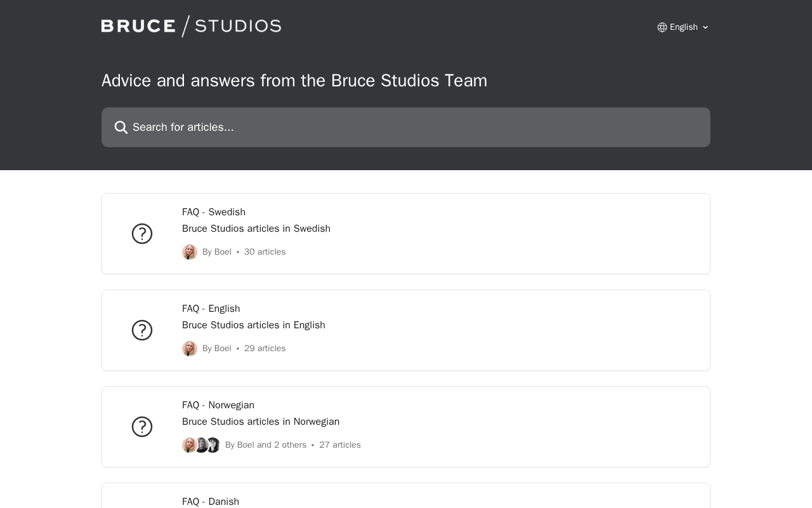Click "Bruce Studios articles in English" description
812x508 pixels.
254,325
